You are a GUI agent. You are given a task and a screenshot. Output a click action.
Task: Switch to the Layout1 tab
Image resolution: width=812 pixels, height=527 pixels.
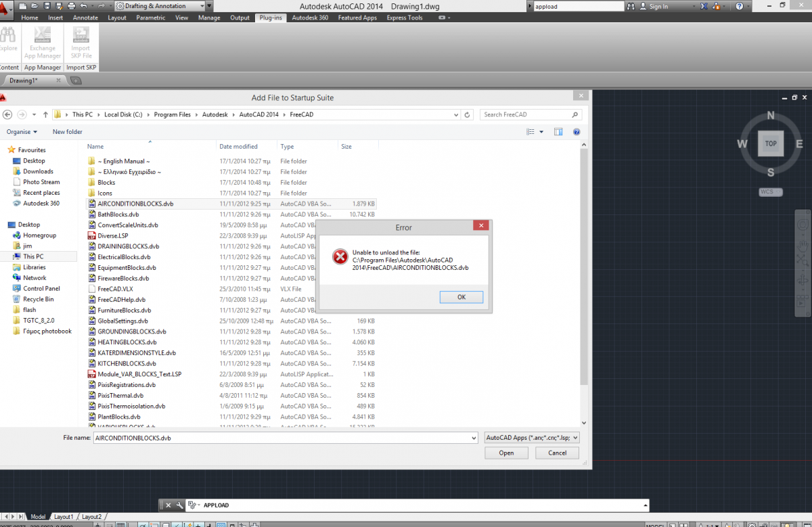(x=64, y=517)
